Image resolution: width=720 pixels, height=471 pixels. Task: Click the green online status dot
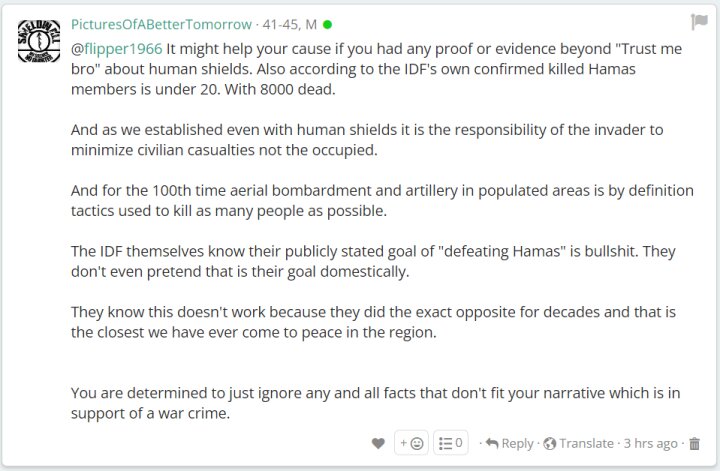pyautogui.click(x=327, y=24)
